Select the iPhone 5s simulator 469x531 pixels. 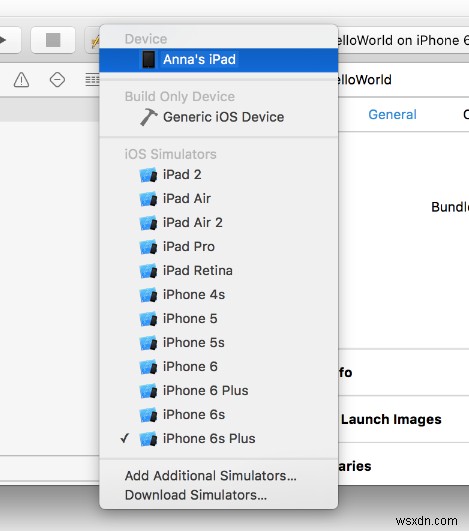(x=218, y=343)
